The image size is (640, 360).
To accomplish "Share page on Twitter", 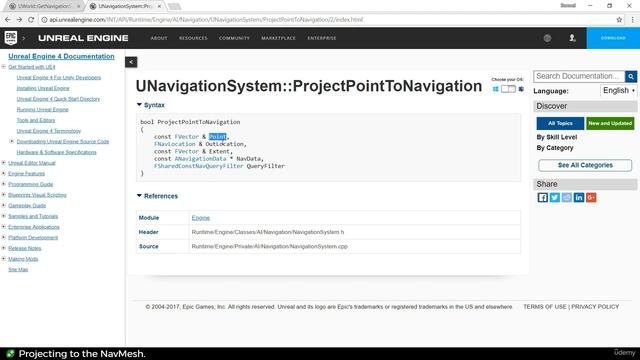I will click(x=555, y=198).
